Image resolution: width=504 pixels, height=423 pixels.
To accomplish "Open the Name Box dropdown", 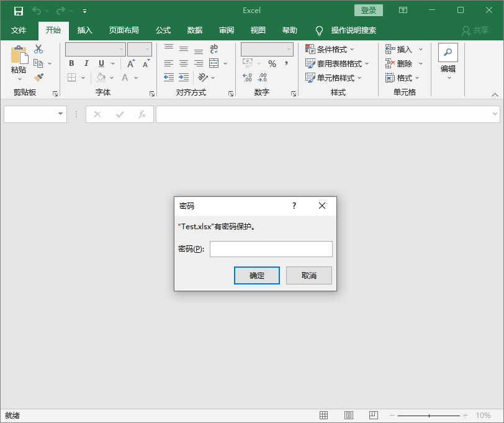I will [60, 114].
